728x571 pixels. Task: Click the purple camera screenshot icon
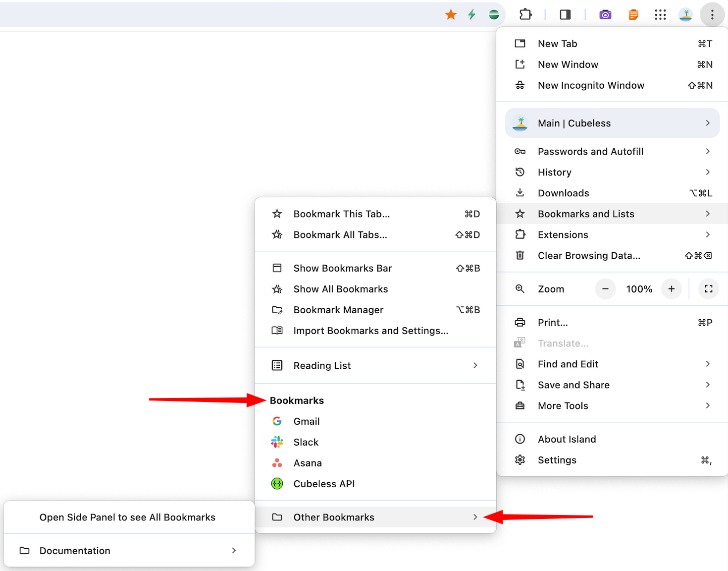point(605,15)
